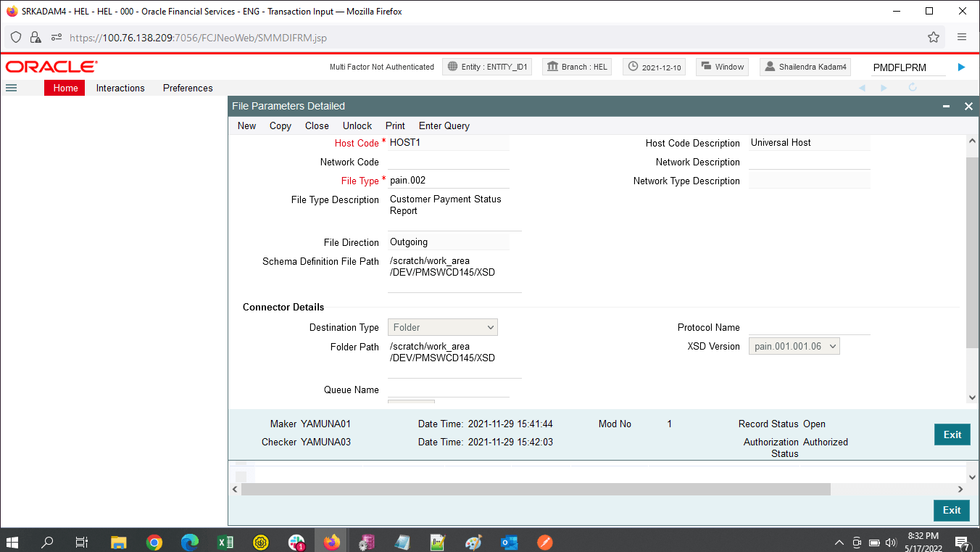Click the File Type Description text area
980x552 pixels.
(454, 212)
